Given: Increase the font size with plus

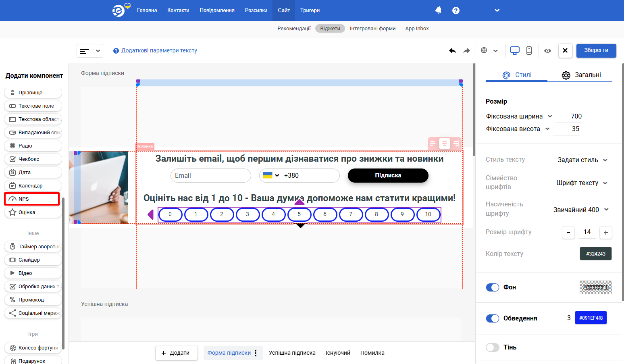Looking at the screenshot, I should point(606,233).
